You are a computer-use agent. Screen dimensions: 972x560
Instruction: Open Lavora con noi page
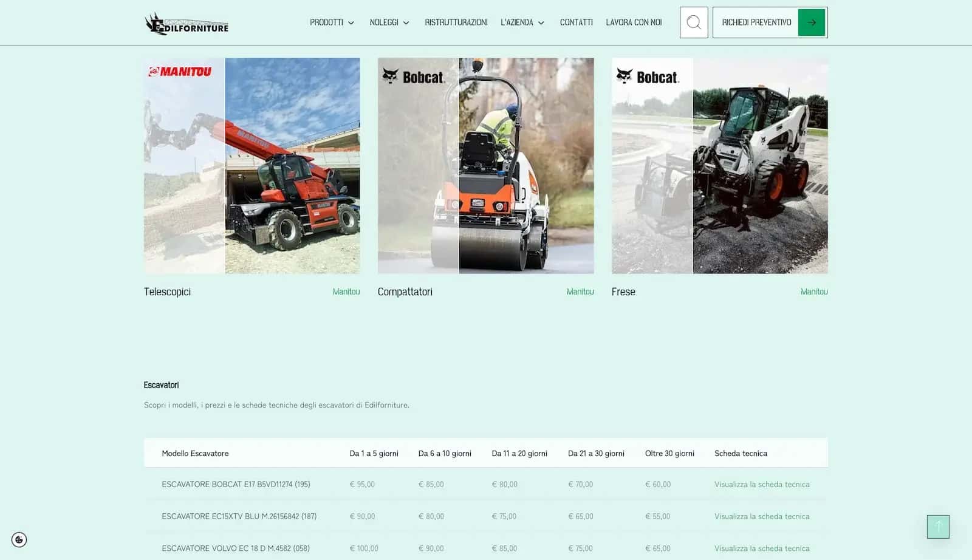click(634, 22)
